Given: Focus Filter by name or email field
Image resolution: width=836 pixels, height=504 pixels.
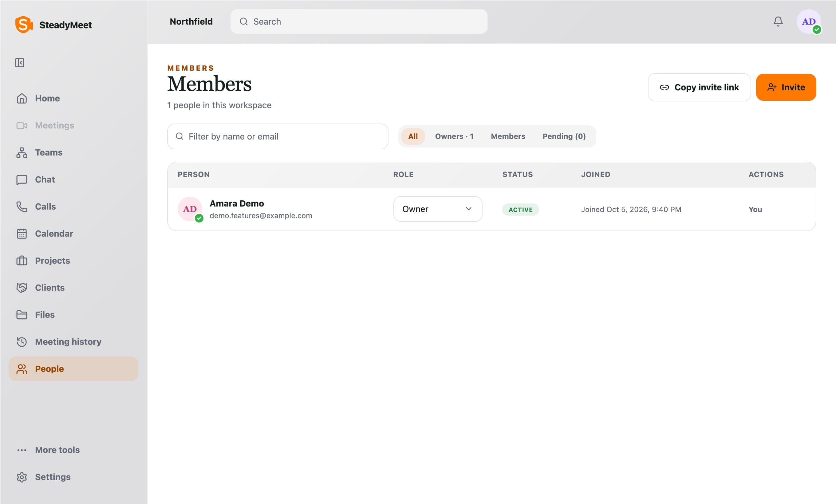Looking at the screenshot, I should pyautogui.click(x=278, y=137).
